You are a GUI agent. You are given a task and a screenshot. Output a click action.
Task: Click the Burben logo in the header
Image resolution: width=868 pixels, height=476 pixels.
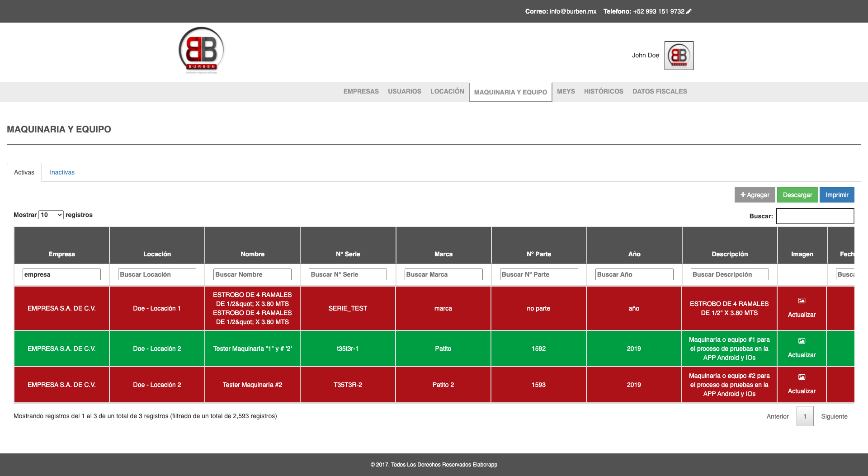(201, 51)
